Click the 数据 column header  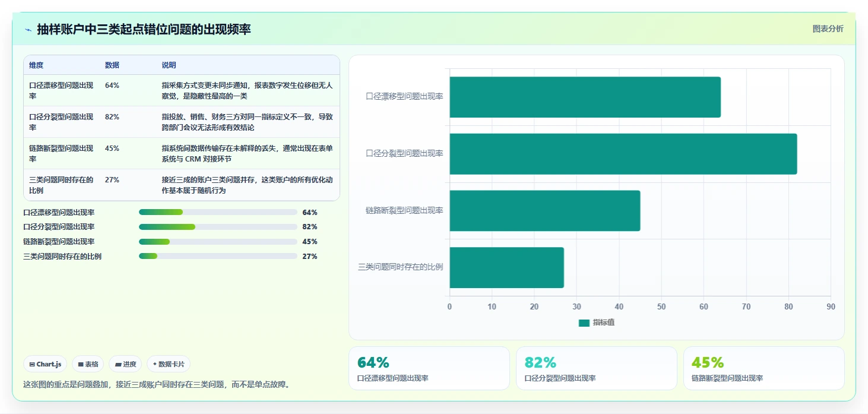point(112,65)
